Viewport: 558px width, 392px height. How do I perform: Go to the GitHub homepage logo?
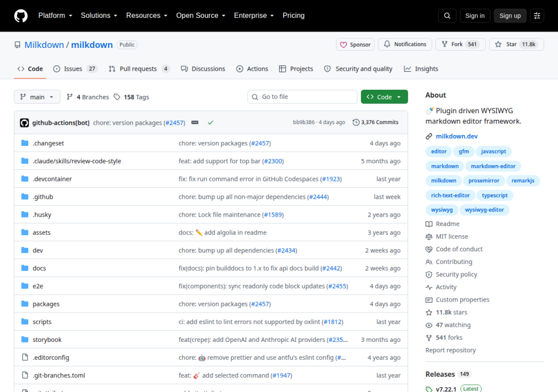pos(21,16)
